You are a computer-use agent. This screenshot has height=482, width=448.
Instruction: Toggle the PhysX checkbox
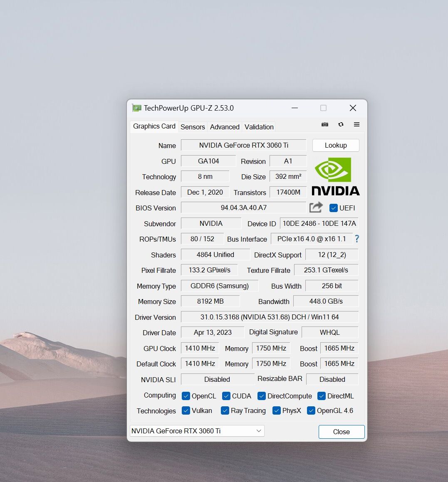pyautogui.click(x=277, y=411)
